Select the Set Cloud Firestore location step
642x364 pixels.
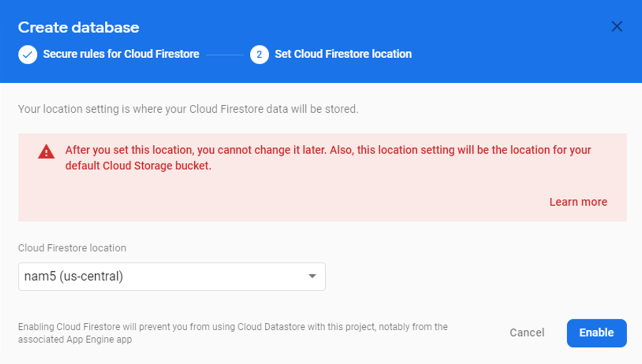click(x=343, y=54)
